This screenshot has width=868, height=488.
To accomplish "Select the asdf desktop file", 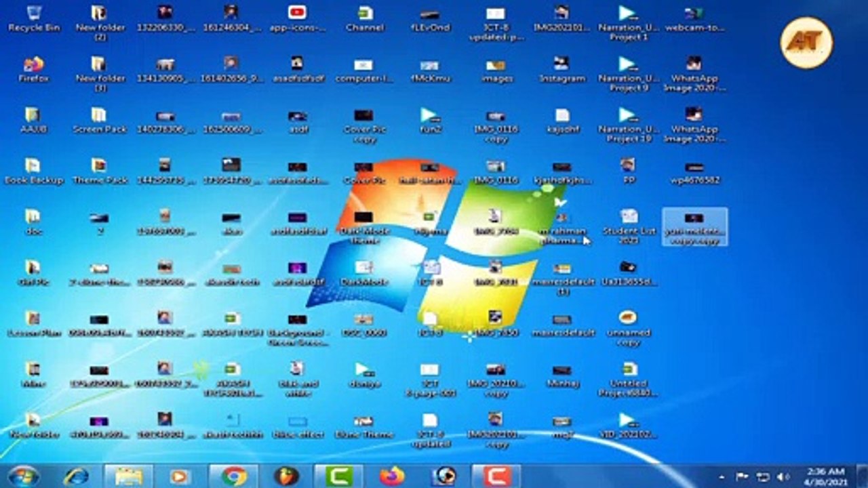I will 298,121.
